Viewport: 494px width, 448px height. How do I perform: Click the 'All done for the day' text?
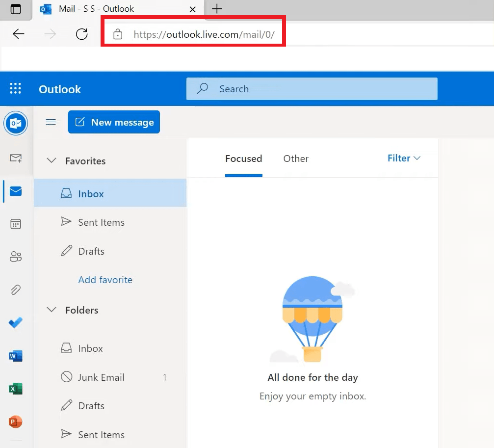[x=312, y=377]
